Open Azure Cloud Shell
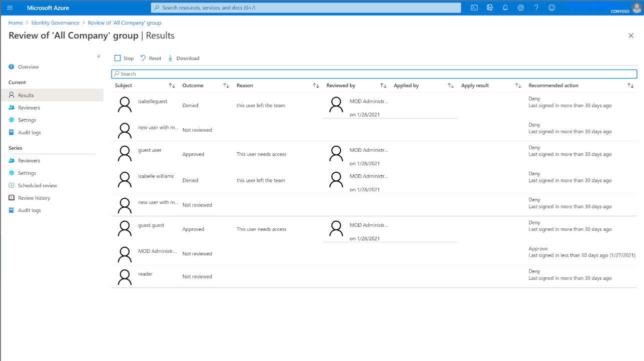This screenshot has width=644, height=361. pos(474,8)
